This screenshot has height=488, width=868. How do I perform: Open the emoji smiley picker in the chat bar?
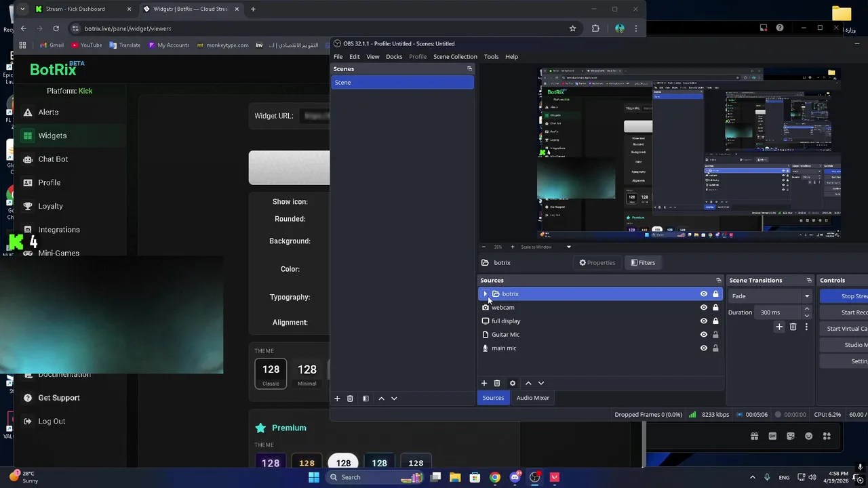click(808, 436)
